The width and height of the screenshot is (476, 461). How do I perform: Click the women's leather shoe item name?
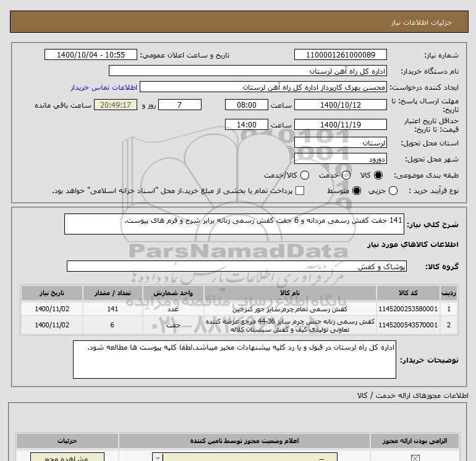click(x=290, y=325)
